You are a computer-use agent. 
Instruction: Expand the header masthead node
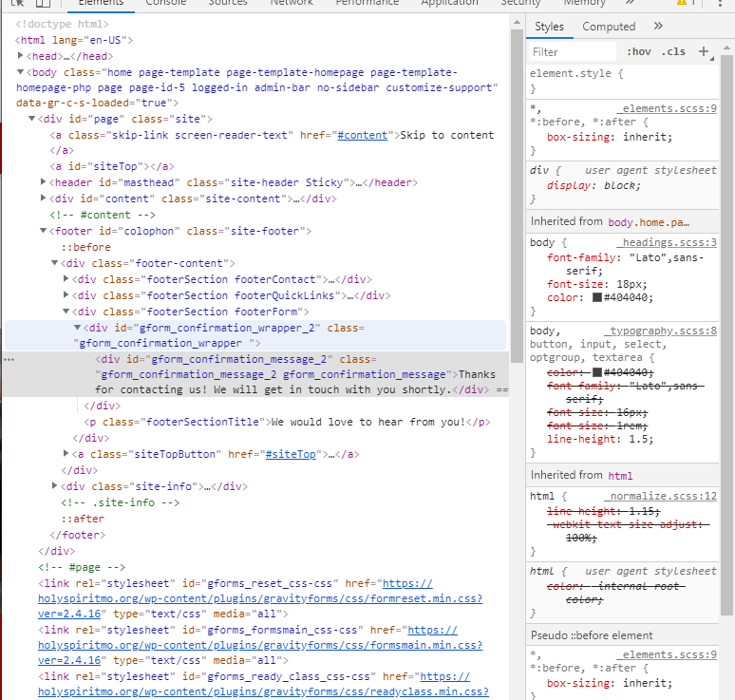point(44,182)
